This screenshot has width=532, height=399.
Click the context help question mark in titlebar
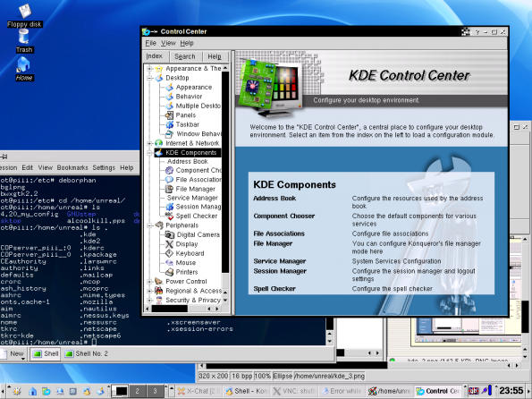click(x=477, y=32)
